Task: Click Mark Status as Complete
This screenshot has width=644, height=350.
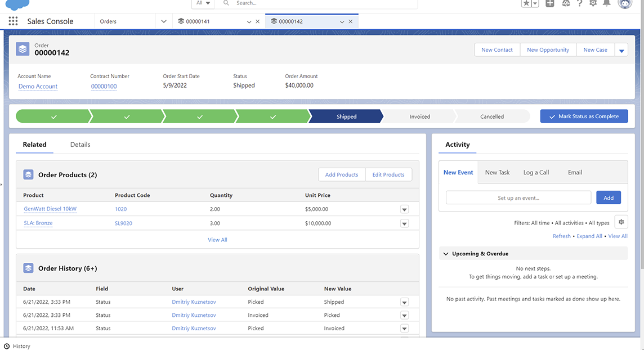Action: pyautogui.click(x=584, y=116)
